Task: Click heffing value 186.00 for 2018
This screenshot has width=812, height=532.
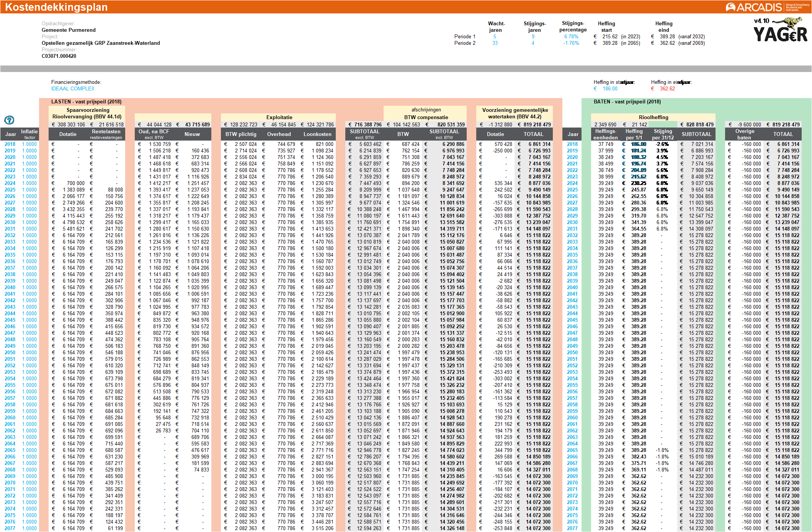Action: pos(639,144)
